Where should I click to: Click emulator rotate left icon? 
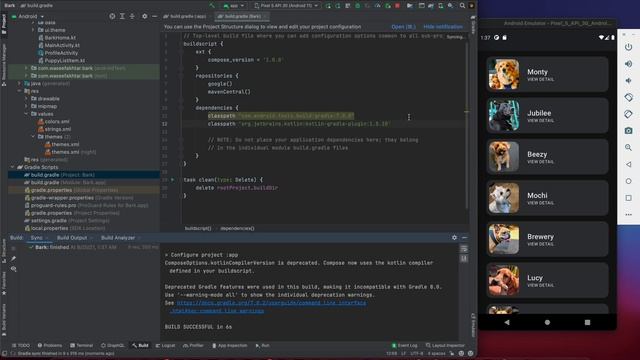(x=629, y=97)
